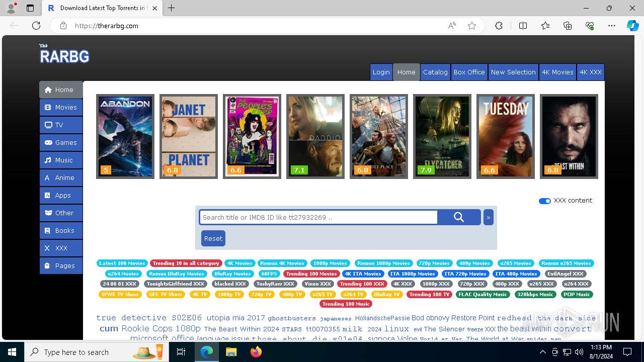The height and width of the screenshot is (362, 644).
Task: Click the RARBG site logo
Action: pos(64,54)
